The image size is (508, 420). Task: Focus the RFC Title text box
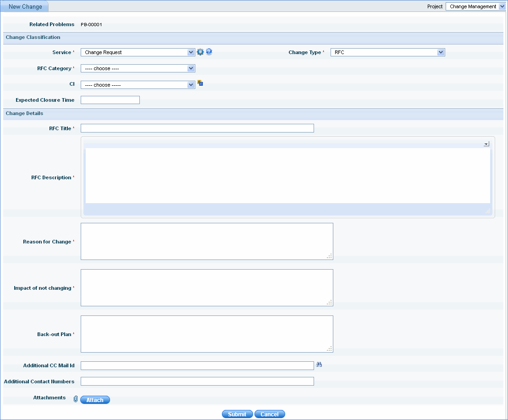tap(197, 128)
